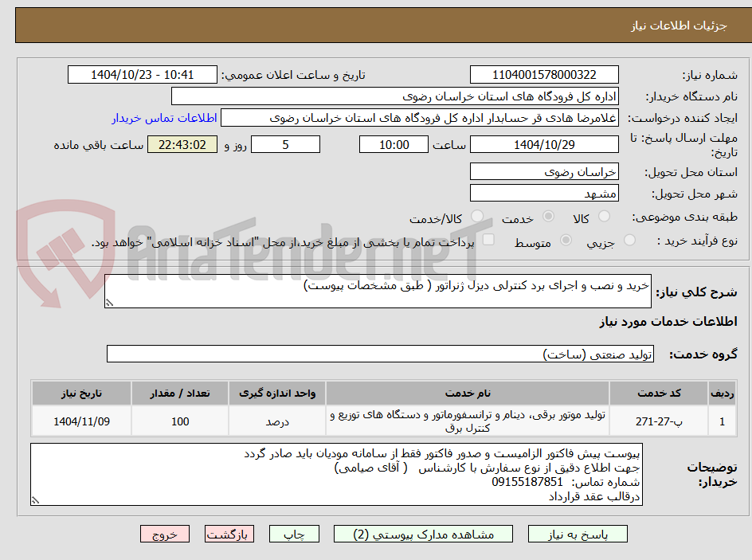Click the جزئیات اطلاعات نیاز header bar
This screenshot has width=752, height=560.
[376, 25]
